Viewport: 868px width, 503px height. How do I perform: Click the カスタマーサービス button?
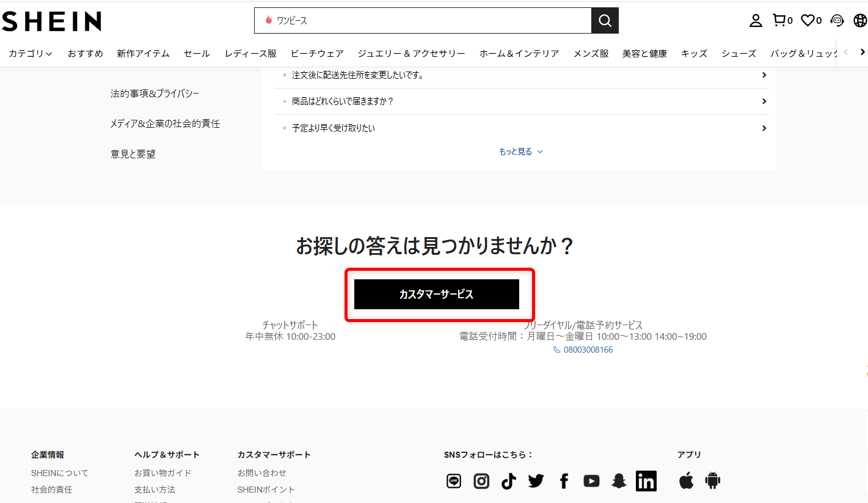click(437, 295)
